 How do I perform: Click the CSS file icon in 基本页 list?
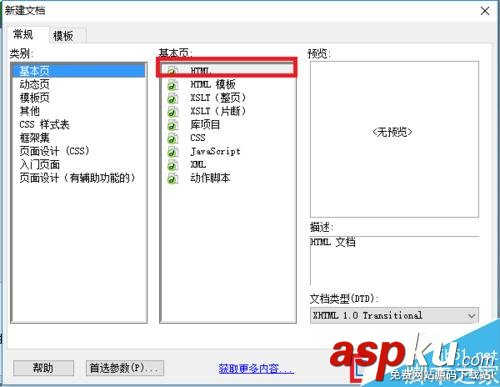tap(172, 138)
